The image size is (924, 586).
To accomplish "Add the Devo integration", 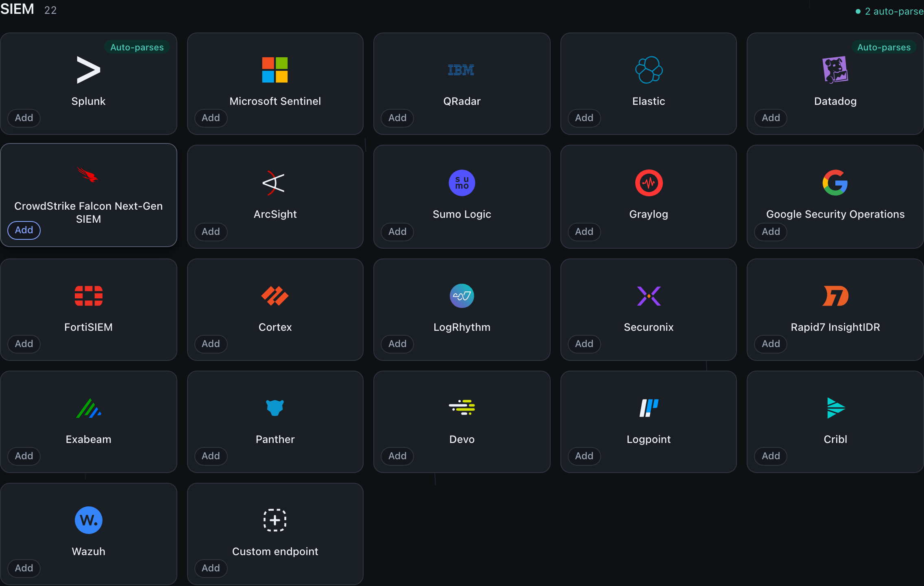I will point(397,456).
